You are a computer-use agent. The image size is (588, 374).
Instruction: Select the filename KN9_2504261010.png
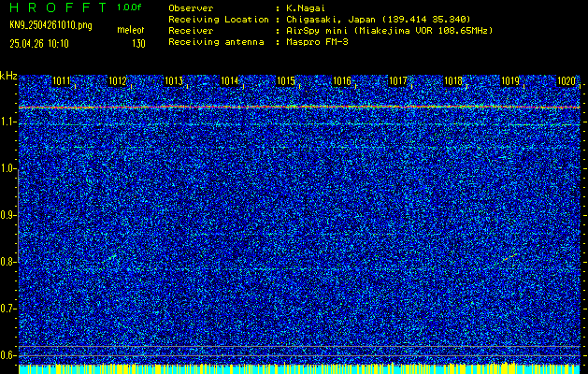pos(51,26)
